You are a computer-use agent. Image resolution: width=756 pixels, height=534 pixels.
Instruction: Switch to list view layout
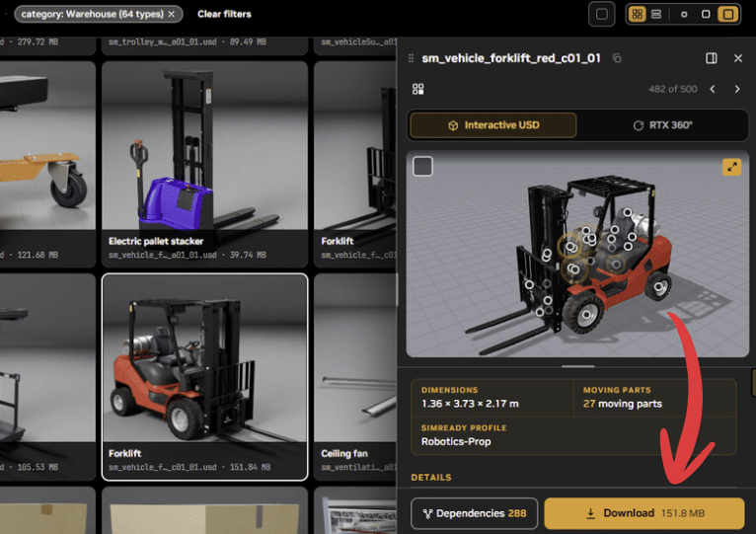pos(656,14)
